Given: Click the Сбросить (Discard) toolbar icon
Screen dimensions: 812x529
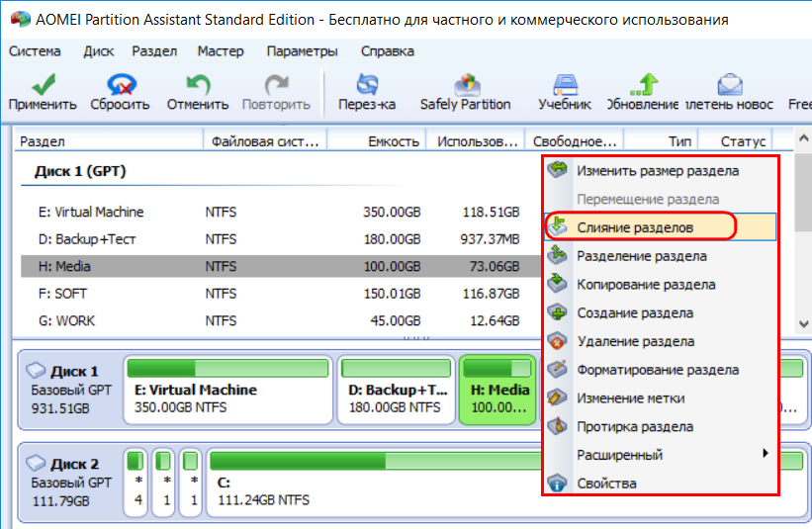Looking at the screenshot, I should 120,84.
